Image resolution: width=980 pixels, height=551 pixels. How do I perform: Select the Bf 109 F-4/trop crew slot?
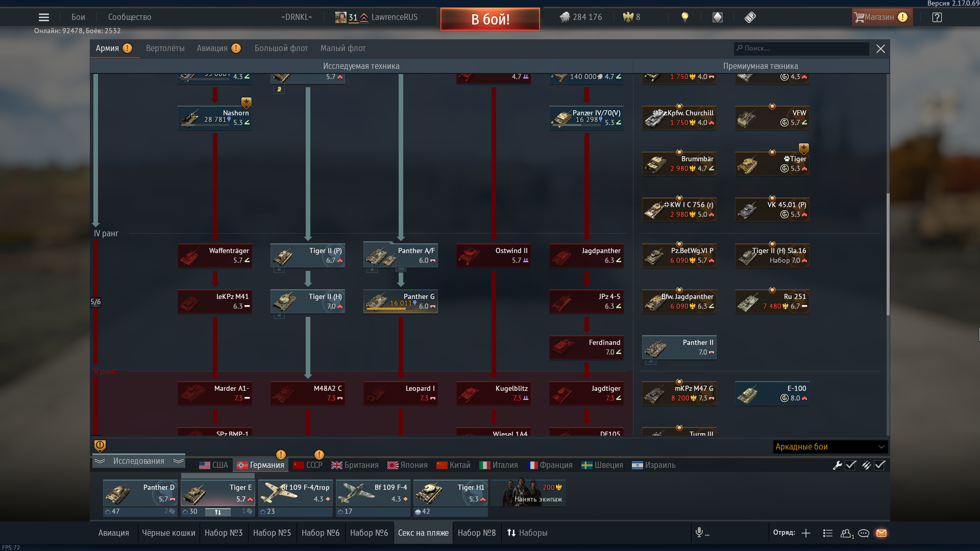[296, 493]
